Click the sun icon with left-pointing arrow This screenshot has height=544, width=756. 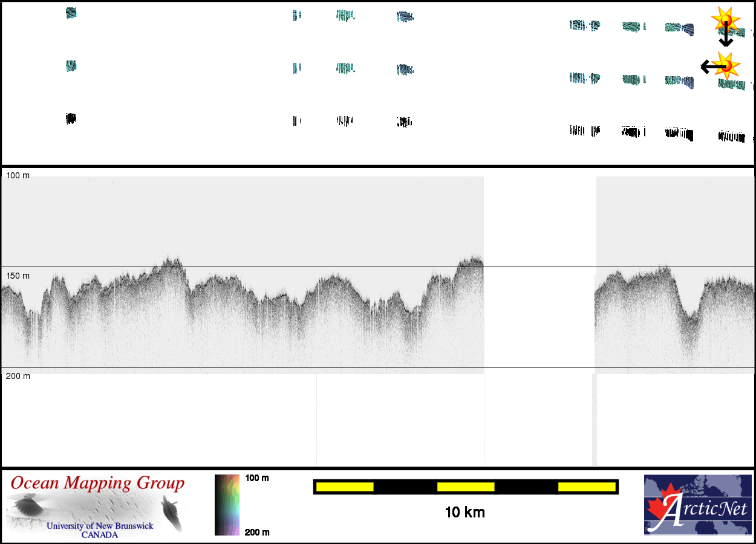(x=723, y=65)
